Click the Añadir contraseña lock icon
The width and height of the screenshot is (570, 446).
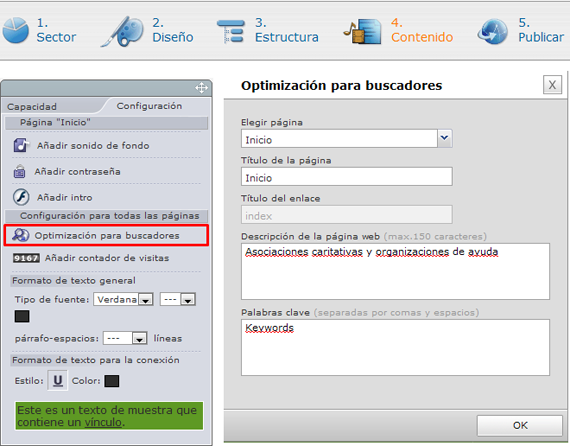19,171
